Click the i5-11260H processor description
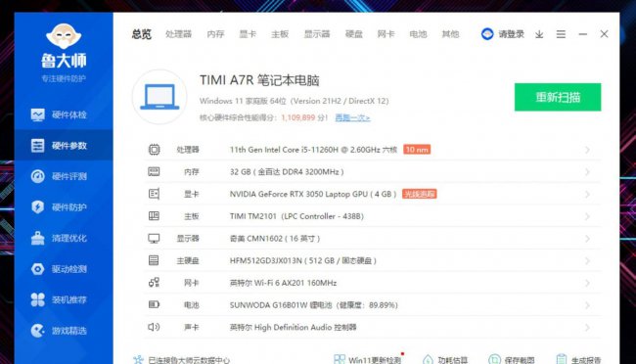This screenshot has width=636, height=364. (x=313, y=150)
